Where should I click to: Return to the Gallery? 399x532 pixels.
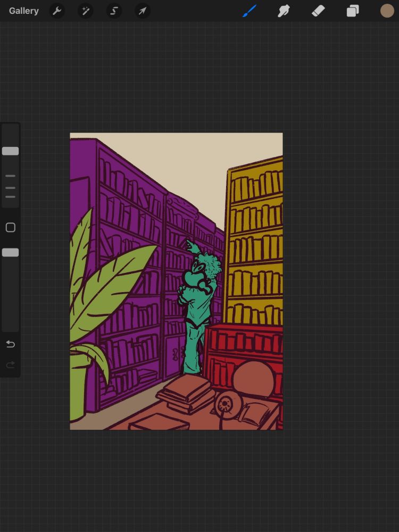24,11
